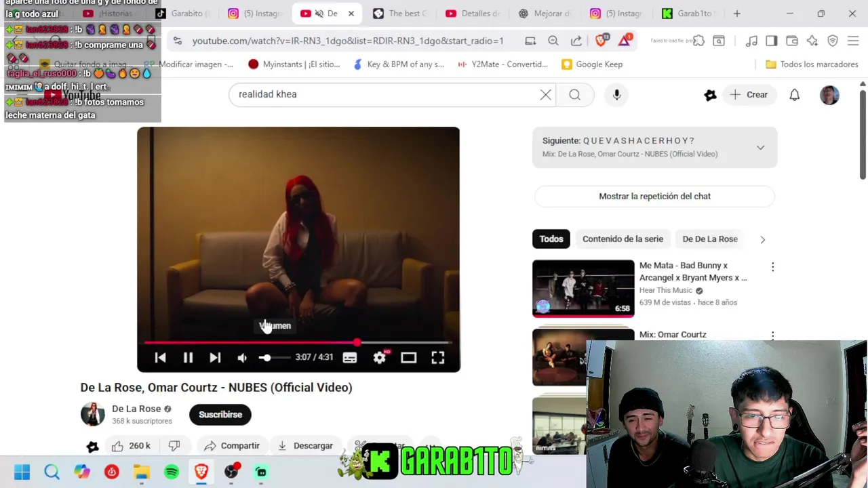Open the music note playlist icon
The image size is (868, 488).
pyautogui.click(x=751, y=41)
